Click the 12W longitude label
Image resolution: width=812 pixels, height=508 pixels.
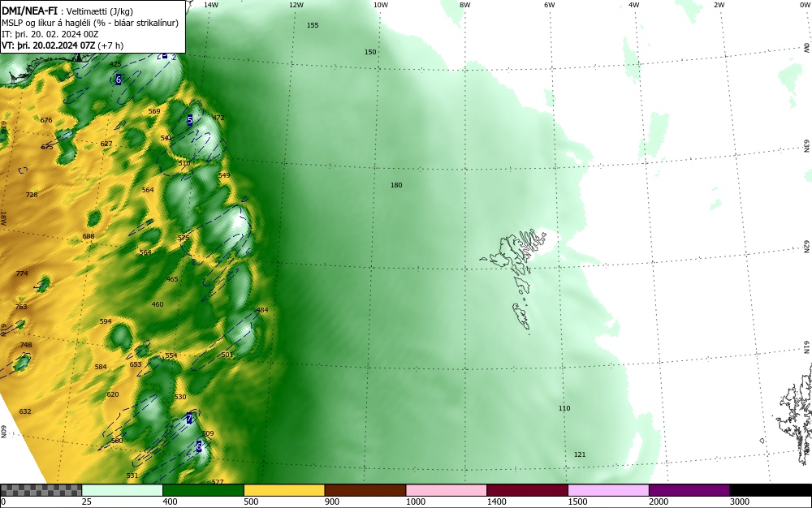[296, 5]
